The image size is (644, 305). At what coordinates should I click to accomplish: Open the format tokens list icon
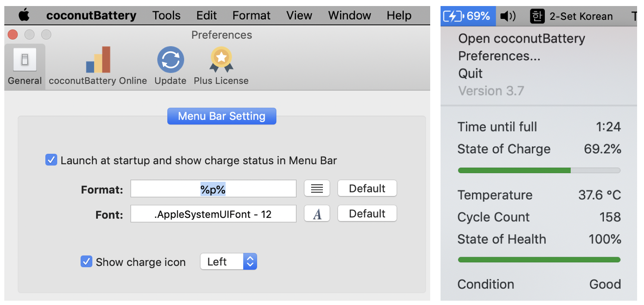317,188
